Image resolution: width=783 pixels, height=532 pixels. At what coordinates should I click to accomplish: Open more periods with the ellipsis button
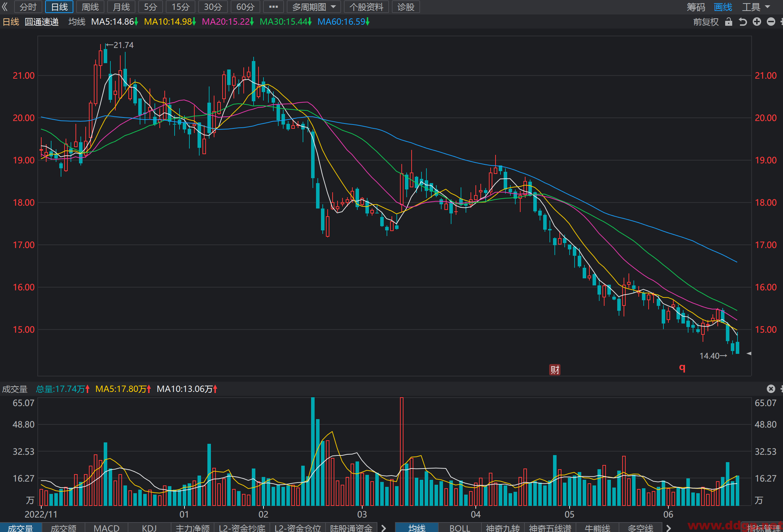point(273,7)
